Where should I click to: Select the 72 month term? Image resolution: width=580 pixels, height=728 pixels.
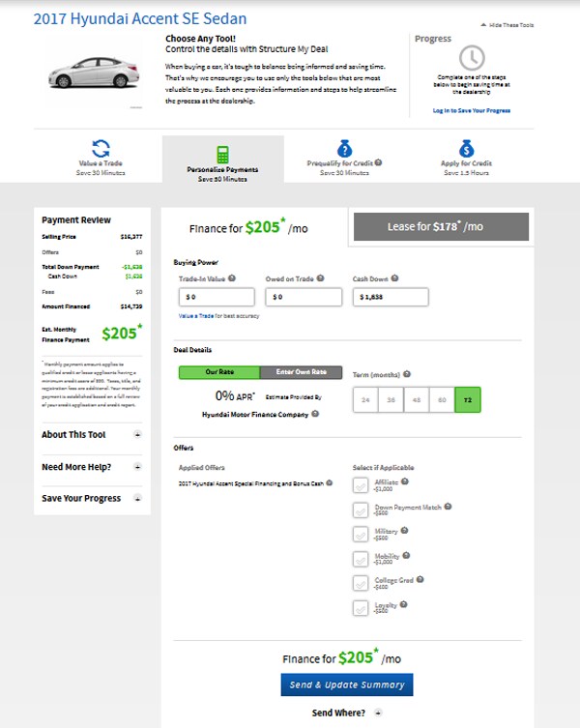coord(468,399)
